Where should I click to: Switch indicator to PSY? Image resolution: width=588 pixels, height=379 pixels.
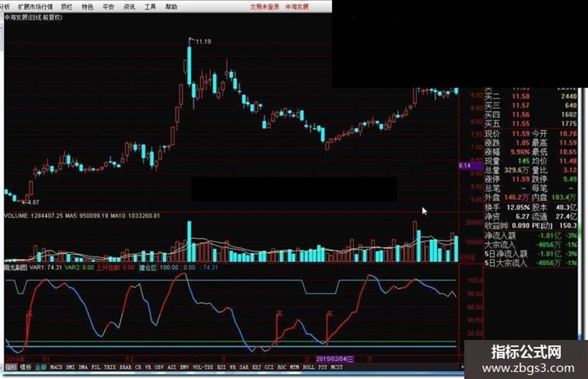[322, 367]
